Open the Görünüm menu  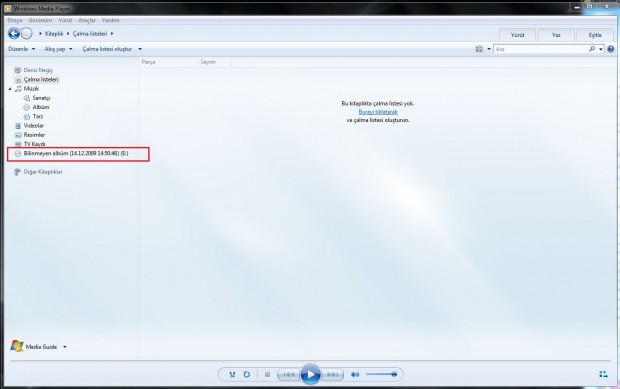click(x=40, y=20)
